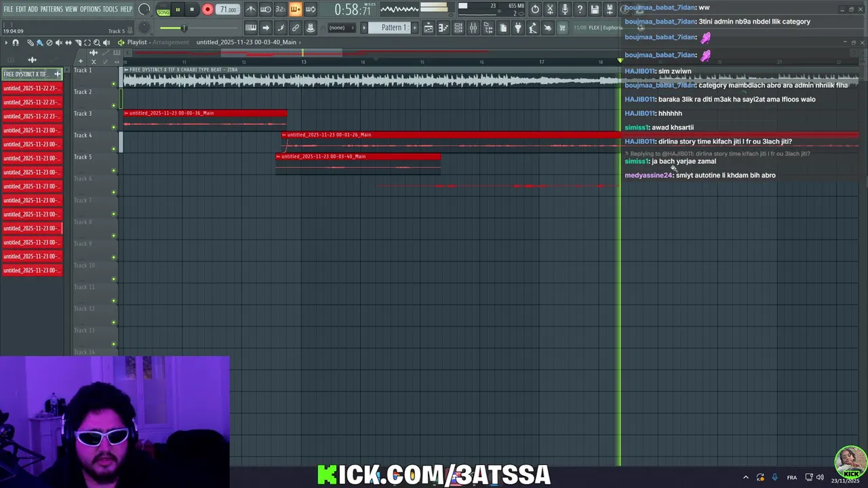This screenshot has height=488, width=868.
Task: Click the undo history circular arrow icon
Action: (535, 9)
